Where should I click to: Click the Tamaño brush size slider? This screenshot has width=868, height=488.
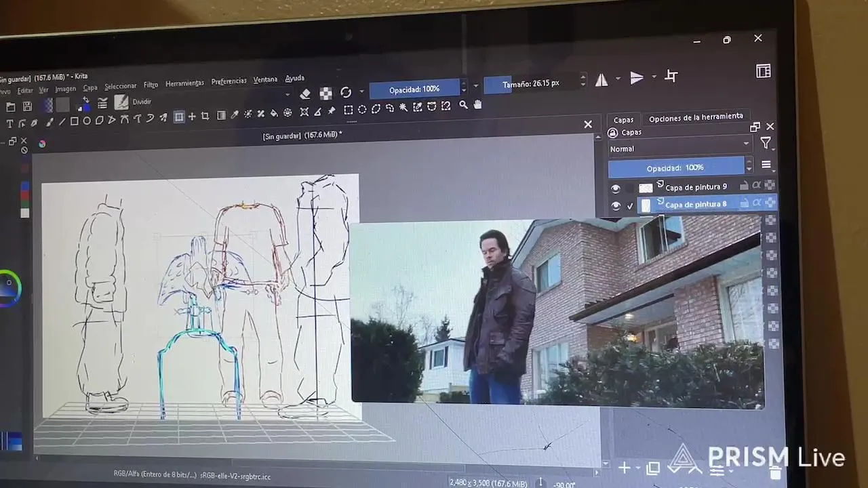[x=531, y=84]
